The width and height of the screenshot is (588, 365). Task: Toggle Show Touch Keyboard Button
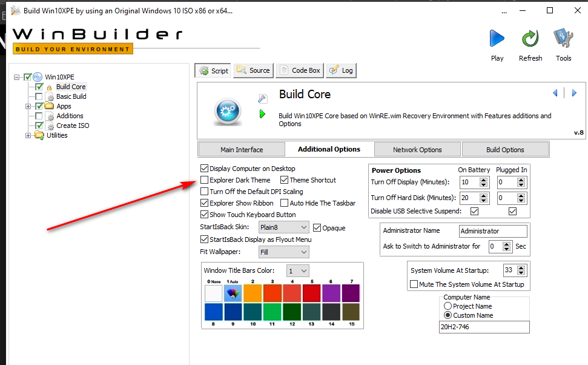[204, 215]
